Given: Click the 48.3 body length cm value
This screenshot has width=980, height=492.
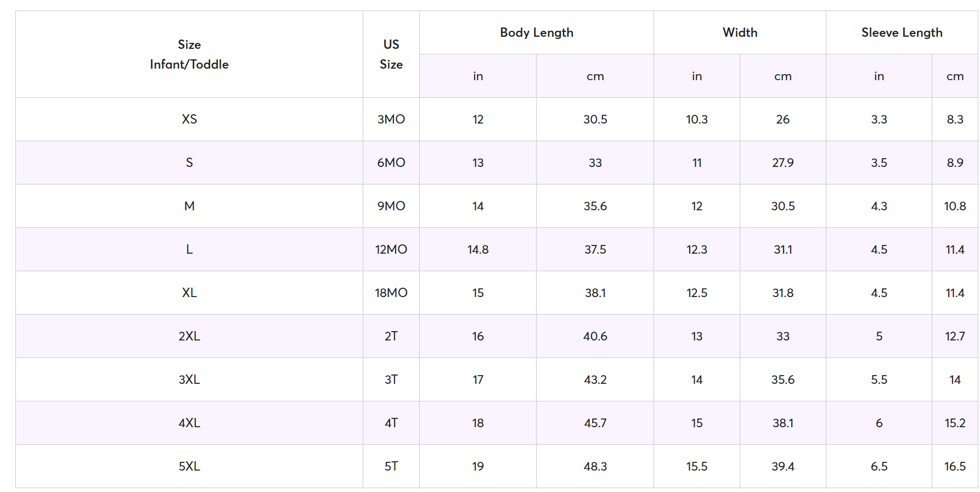Looking at the screenshot, I should coord(595,466).
